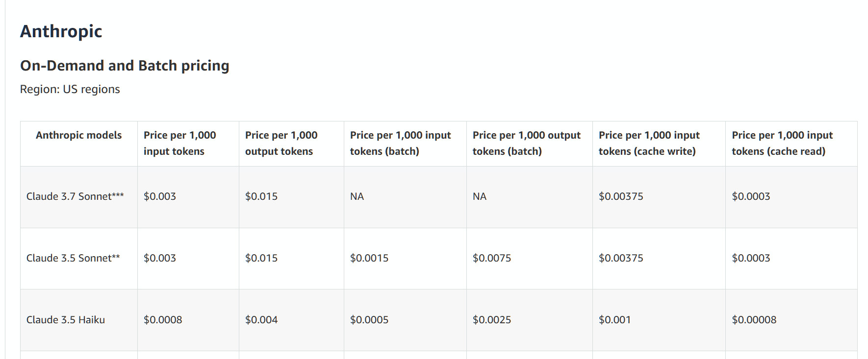
Task: Click the On-Demand and Batch pricing heading
Action: (x=125, y=66)
